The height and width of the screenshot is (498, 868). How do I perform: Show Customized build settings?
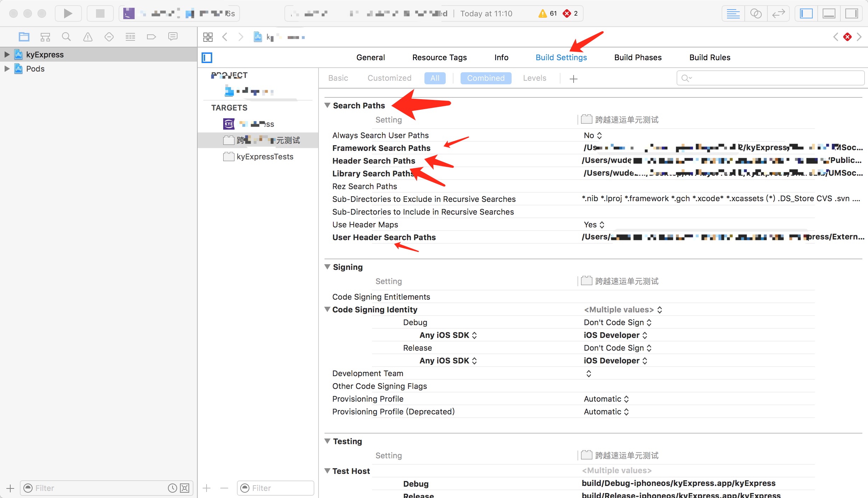[x=389, y=78]
